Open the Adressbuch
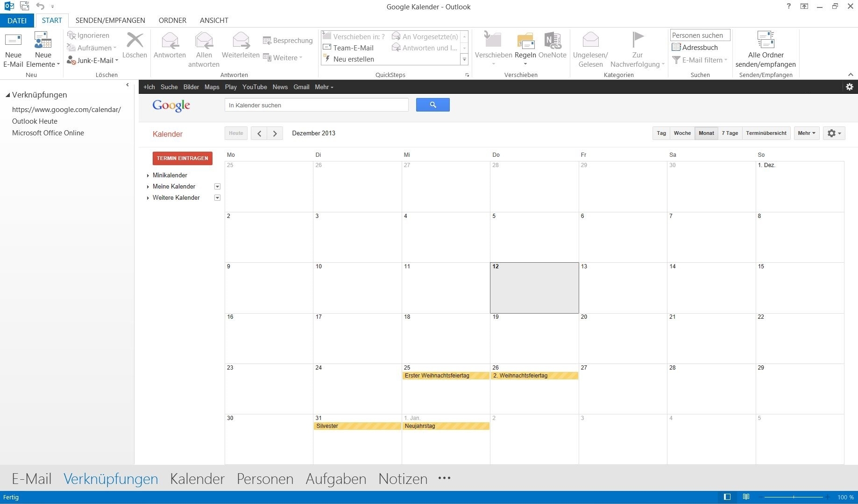Screen dimensions: 858x504 pyautogui.click(x=695, y=47)
